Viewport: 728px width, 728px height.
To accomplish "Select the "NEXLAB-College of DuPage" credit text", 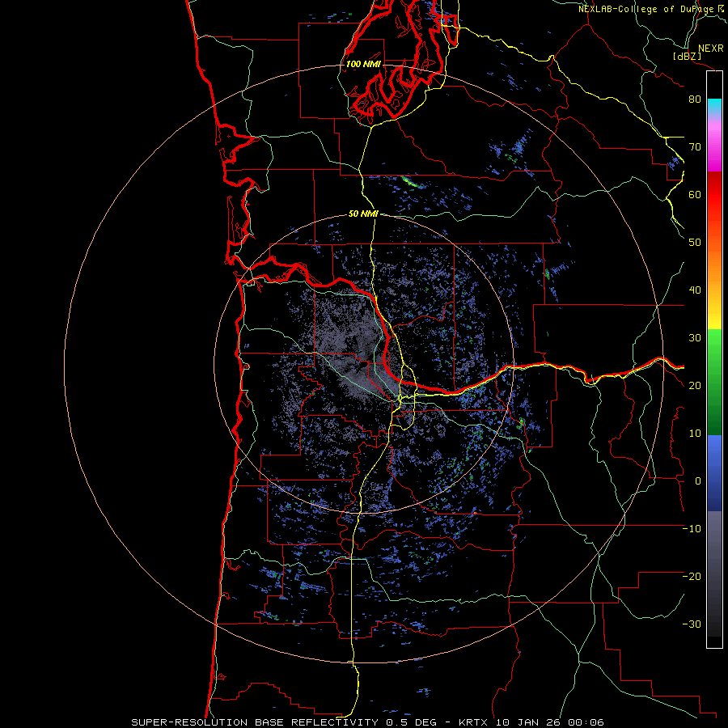I will (646, 9).
